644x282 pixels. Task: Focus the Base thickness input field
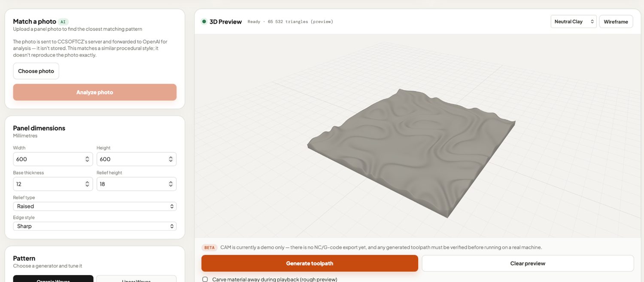coord(53,184)
